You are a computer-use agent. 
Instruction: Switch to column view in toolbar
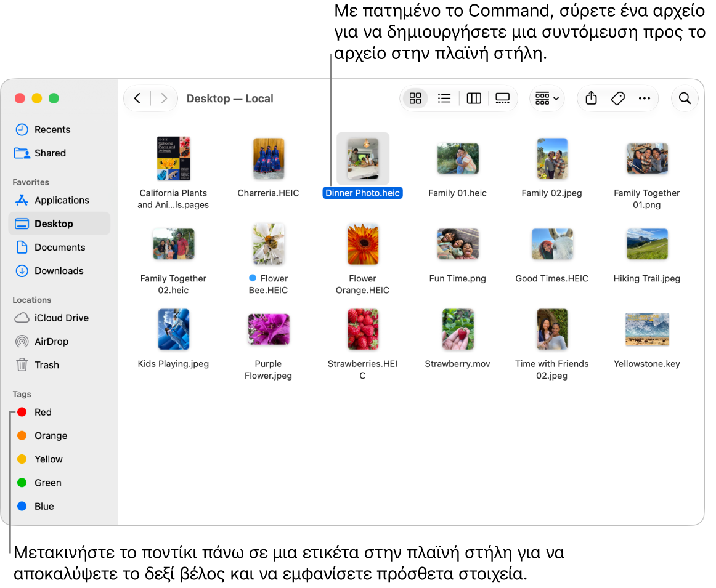[473, 99]
